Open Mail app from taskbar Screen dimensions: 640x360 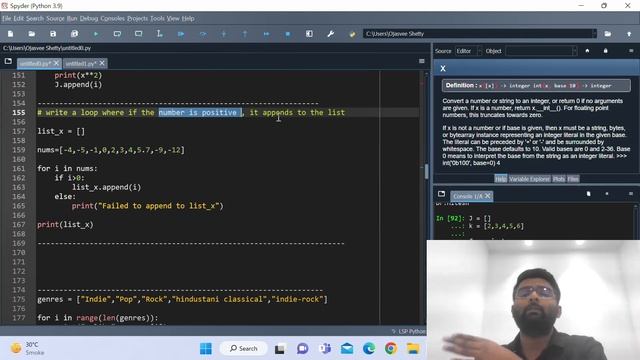(347, 349)
